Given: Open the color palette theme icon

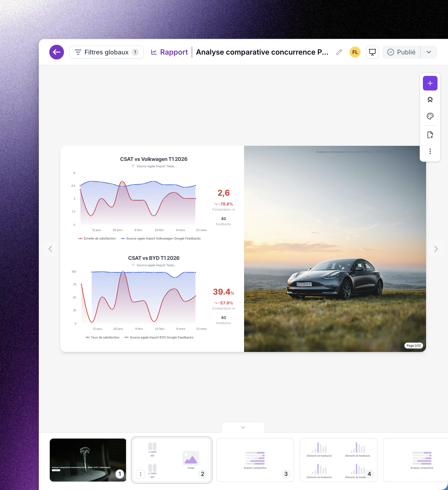Looking at the screenshot, I should (430, 116).
